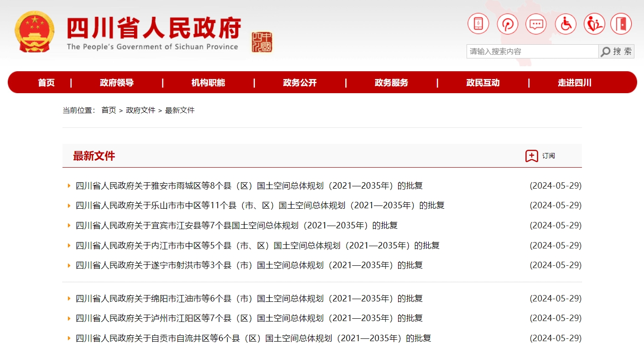Open the 雅安市雨城区等8个县 document link
644x348 pixels.
point(249,186)
